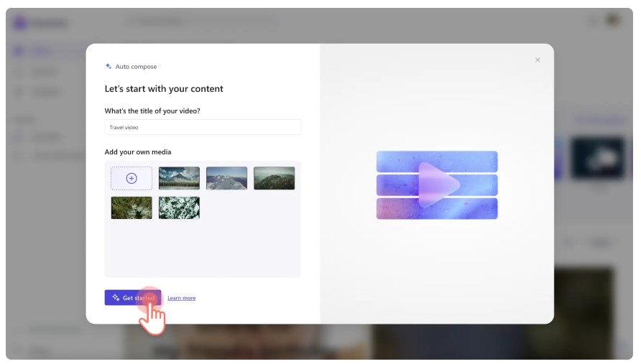Image resolution: width=641 pixels, height=364 pixels.
Task: Add media with the plus tile
Action: [x=132, y=178]
